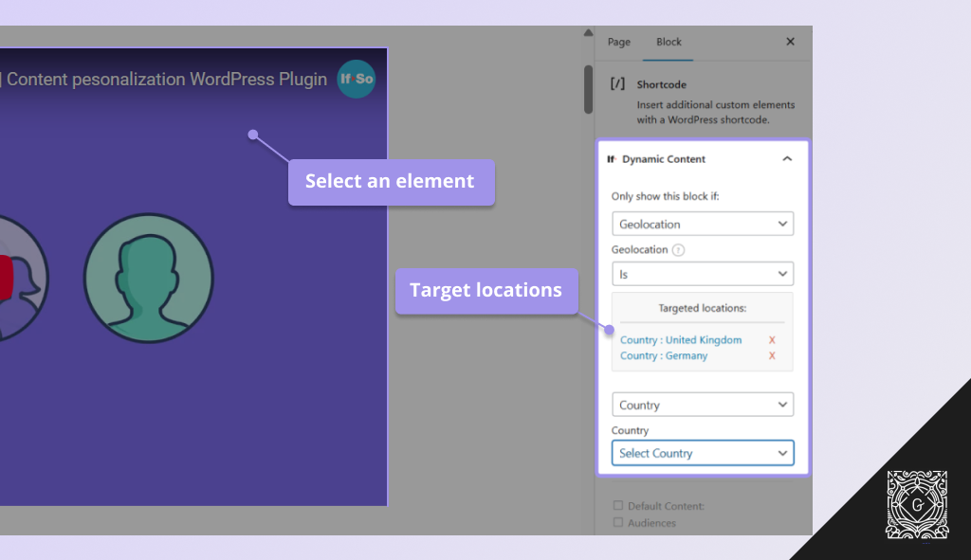Click the G monogram logo in the corner
The image size is (971, 560).
pos(916,504)
